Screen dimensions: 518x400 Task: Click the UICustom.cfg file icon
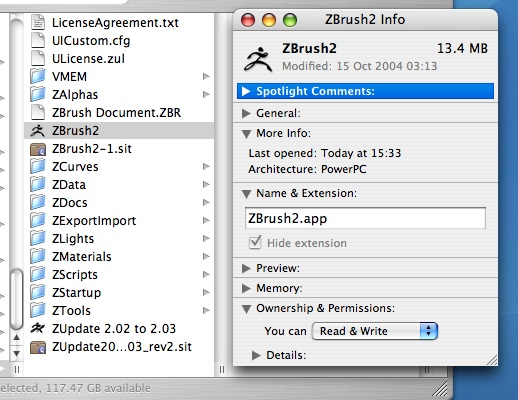[38, 40]
